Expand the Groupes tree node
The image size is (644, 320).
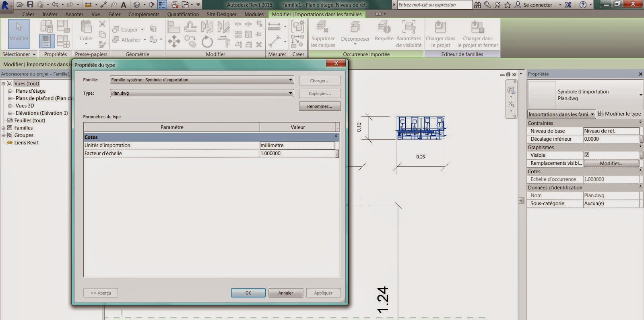[3, 135]
